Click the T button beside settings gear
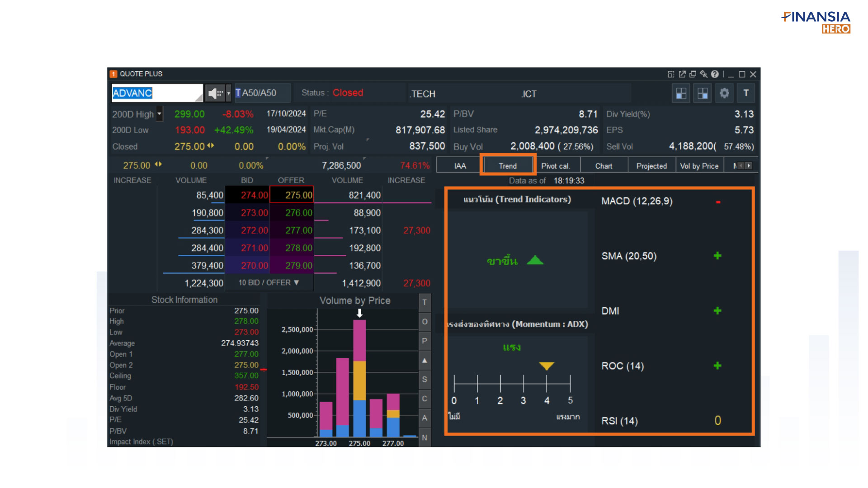 [746, 94]
